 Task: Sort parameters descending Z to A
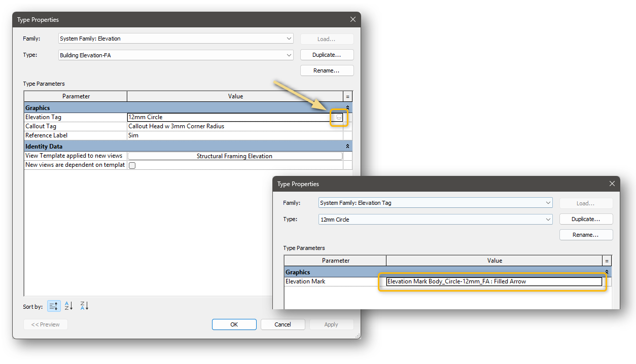(84, 306)
